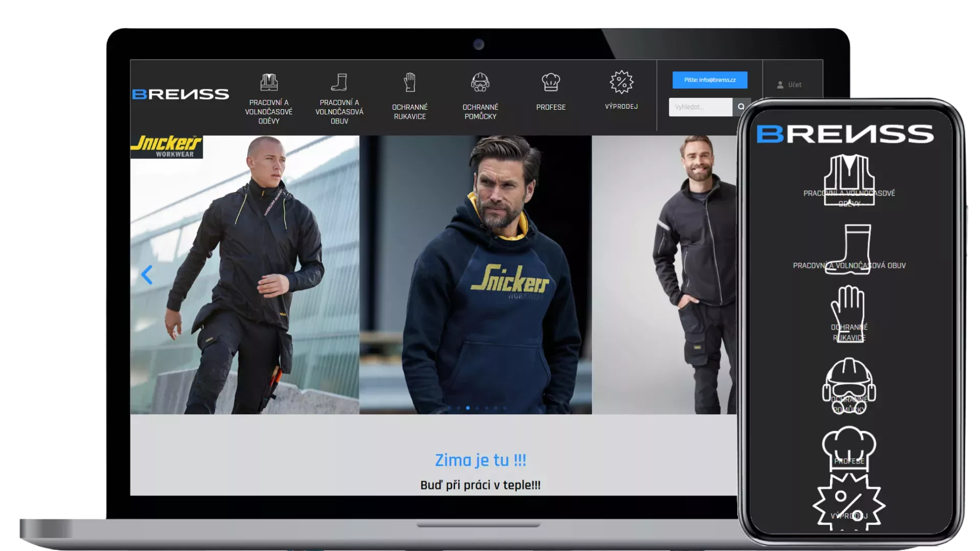The image size is (980, 551).
Task: Open Pracovní a volnočasové oděvy menu on the laptop
Action: pyautogui.click(x=269, y=112)
